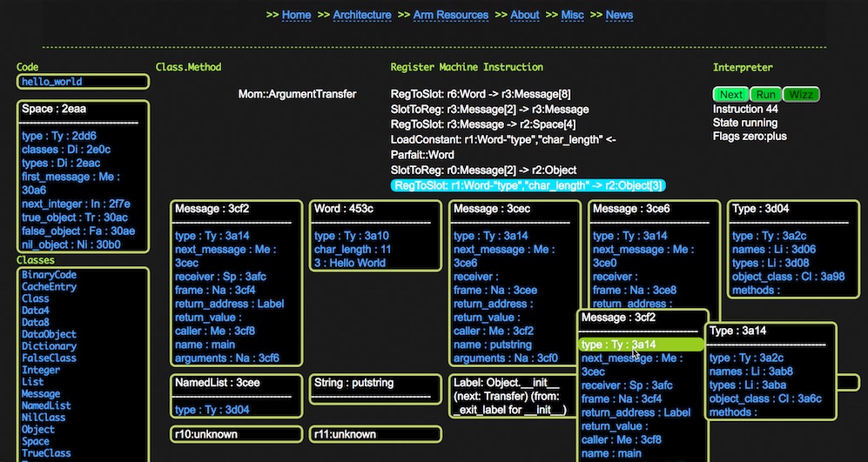Select TrueClass in the Classes list
Image resolution: width=868 pixels, height=462 pixels.
coord(46,453)
